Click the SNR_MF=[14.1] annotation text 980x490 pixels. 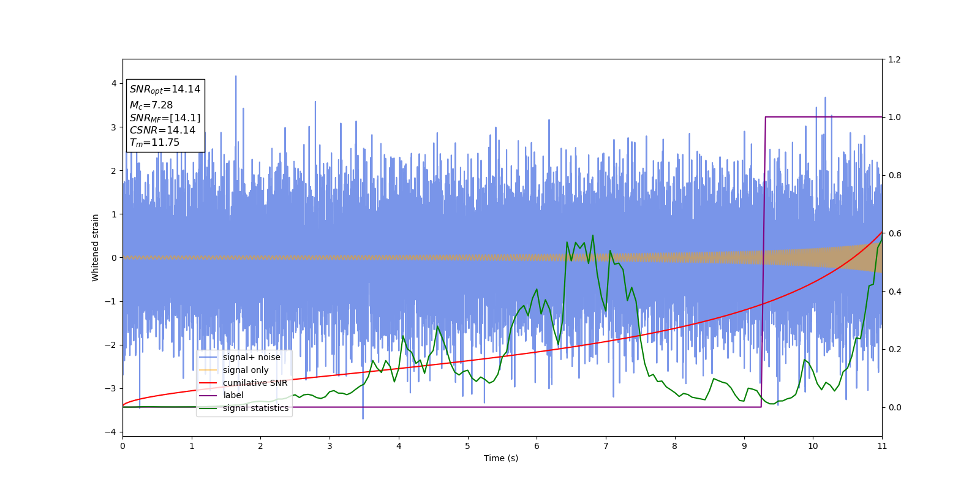pyautogui.click(x=165, y=118)
